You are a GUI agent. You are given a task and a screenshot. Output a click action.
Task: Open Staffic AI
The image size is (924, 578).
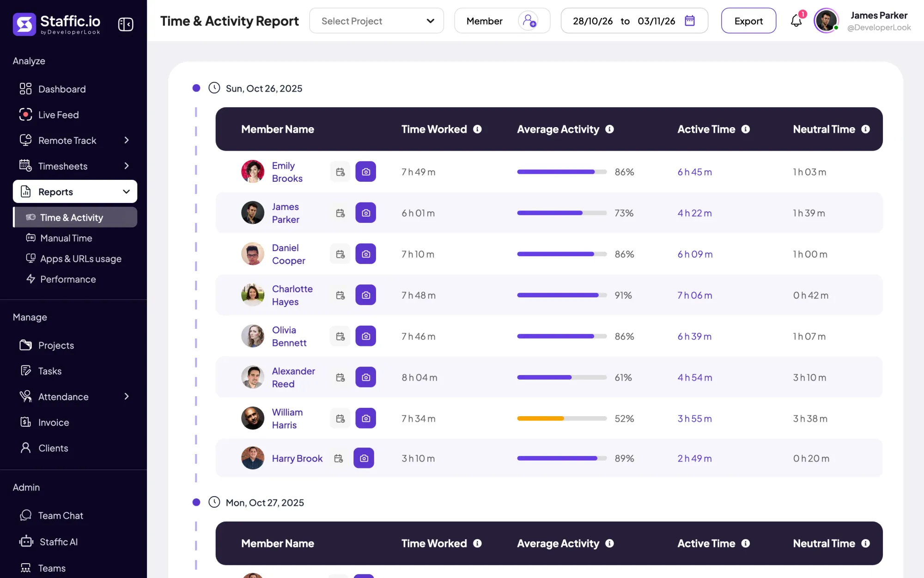pos(58,541)
